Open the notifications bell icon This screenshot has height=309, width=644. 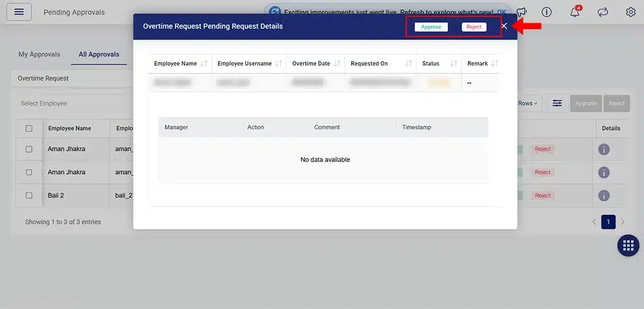tap(575, 12)
